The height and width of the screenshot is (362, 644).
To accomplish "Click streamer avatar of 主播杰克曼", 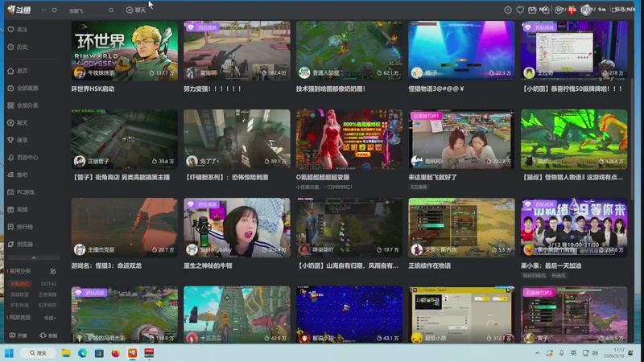I will point(79,249).
